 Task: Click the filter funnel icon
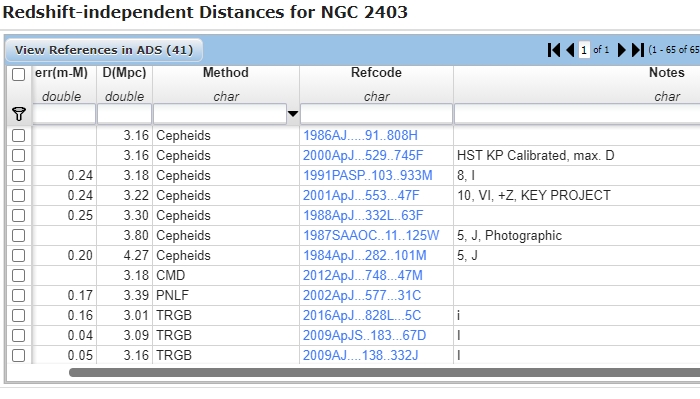tap(19, 114)
